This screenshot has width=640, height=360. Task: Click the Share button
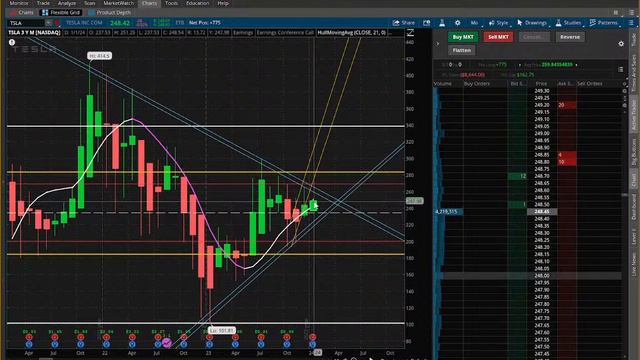pyautogui.click(x=404, y=23)
